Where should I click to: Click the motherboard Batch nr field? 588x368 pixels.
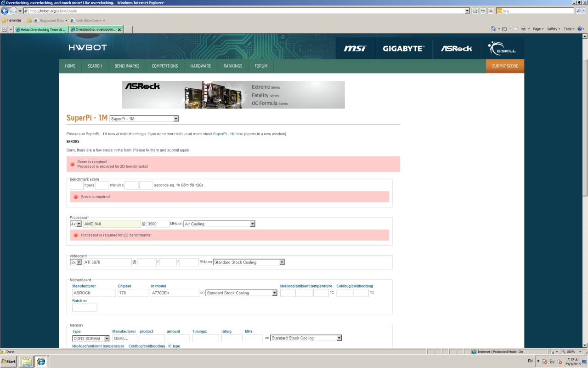click(x=85, y=308)
